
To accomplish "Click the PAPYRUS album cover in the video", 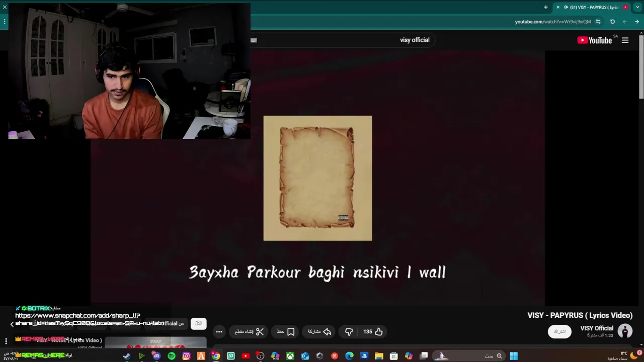I will point(317,178).
